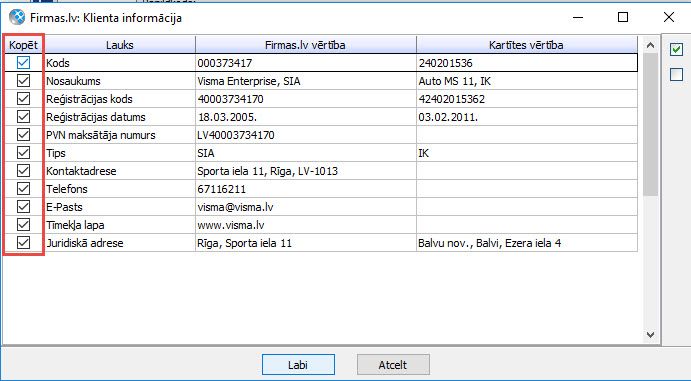Click the vertical scrollbar thumb
The height and width of the screenshot is (381, 691).
pyautogui.click(x=650, y=125)
